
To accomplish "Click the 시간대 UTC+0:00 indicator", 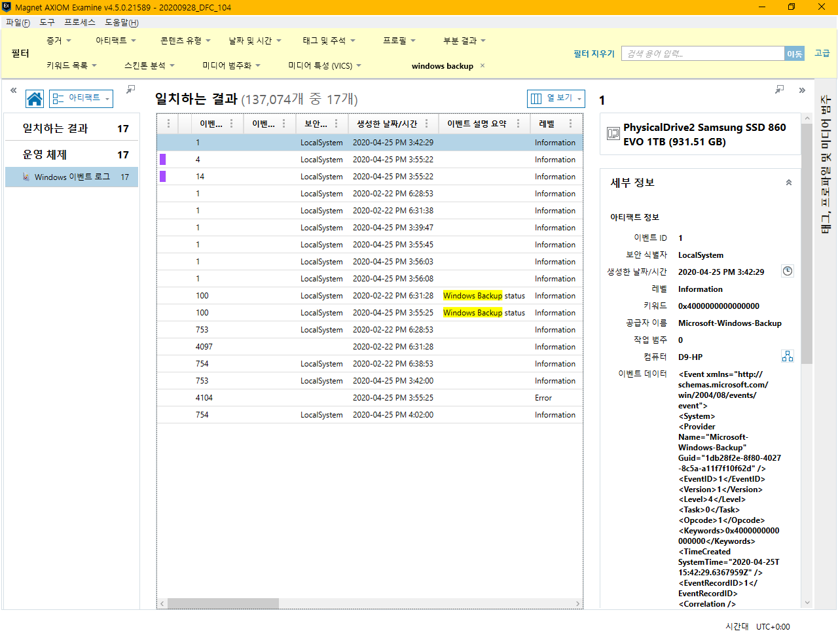I will (757, 626).
